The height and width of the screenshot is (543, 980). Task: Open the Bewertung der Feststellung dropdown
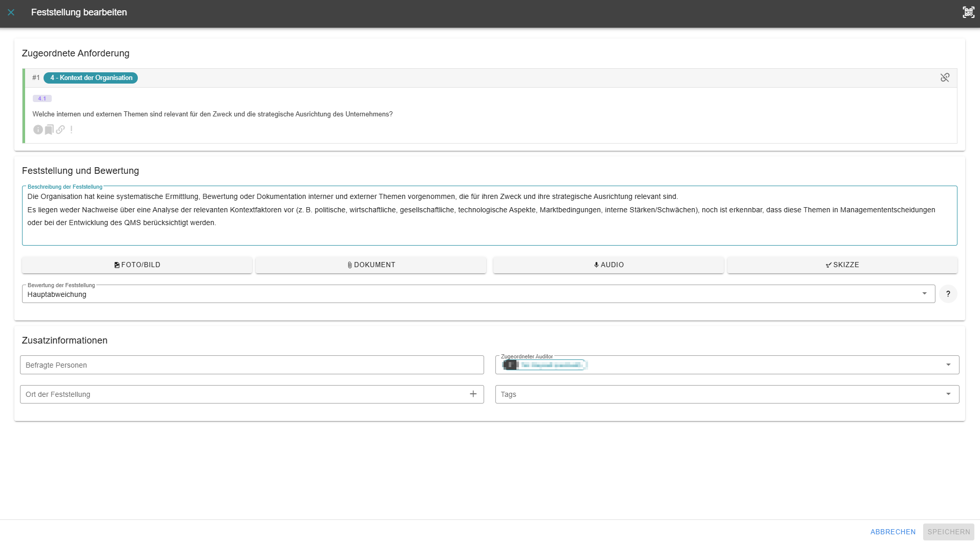924,294
